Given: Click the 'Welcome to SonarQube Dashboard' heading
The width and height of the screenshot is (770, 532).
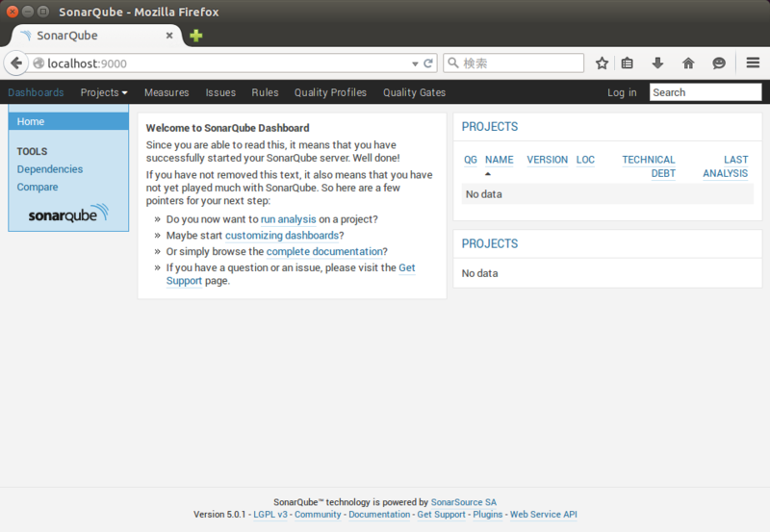Looking at the screenshot, I should coord(227,128).
